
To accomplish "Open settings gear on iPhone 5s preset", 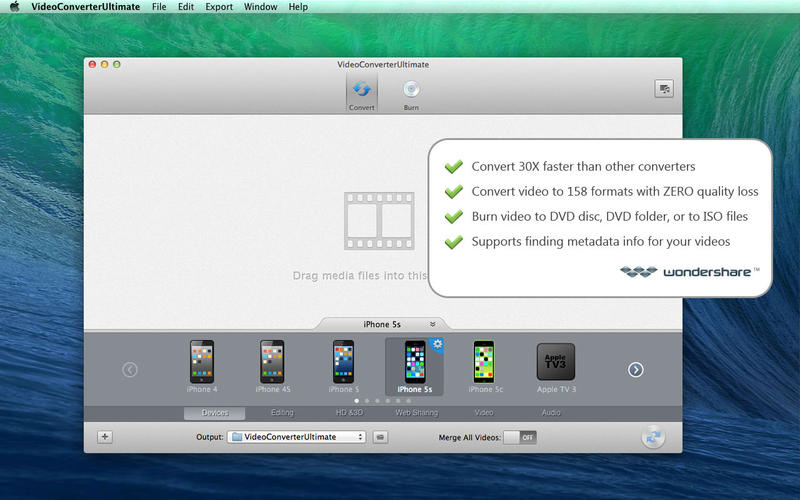I will pyautogui.click(x=437, y=344).
